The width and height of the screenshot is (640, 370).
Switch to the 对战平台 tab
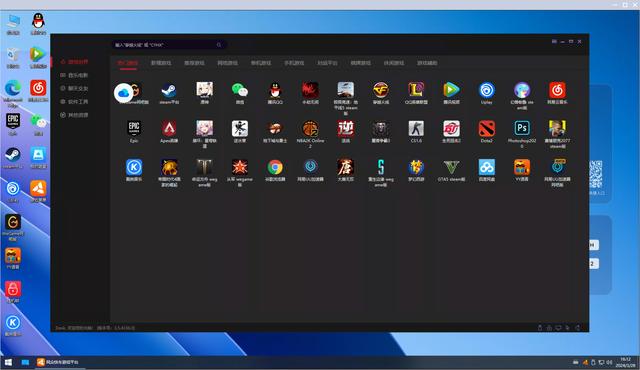(327, 63)
